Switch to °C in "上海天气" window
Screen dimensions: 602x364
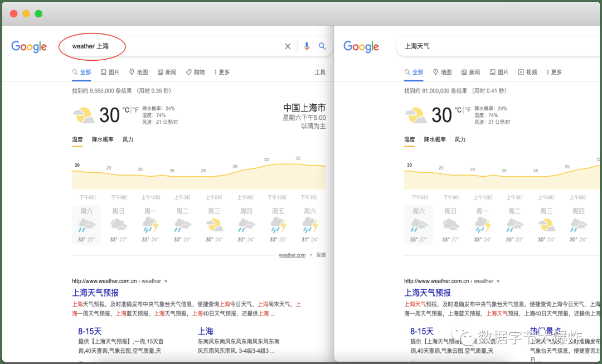click(458, 110)
